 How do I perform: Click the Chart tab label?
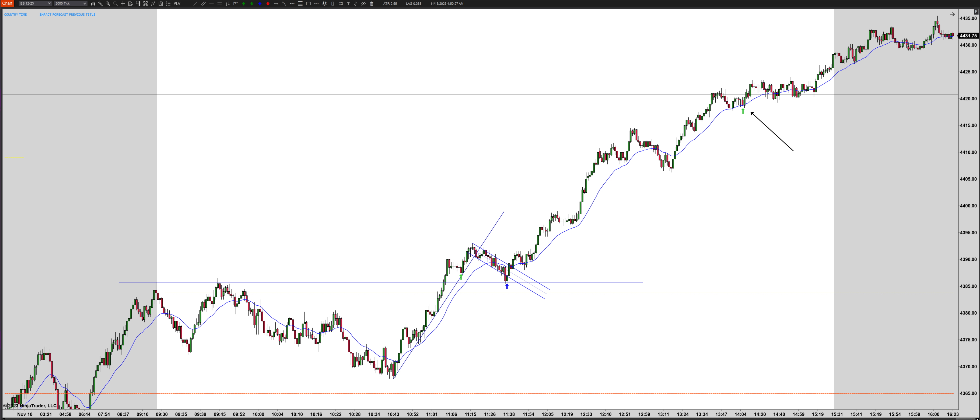[7, 3]
